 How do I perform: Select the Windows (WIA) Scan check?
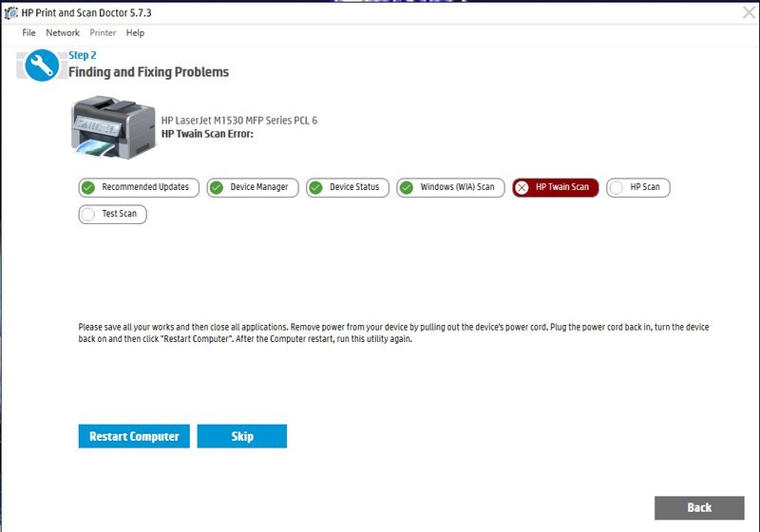click(x=450, y=187)
